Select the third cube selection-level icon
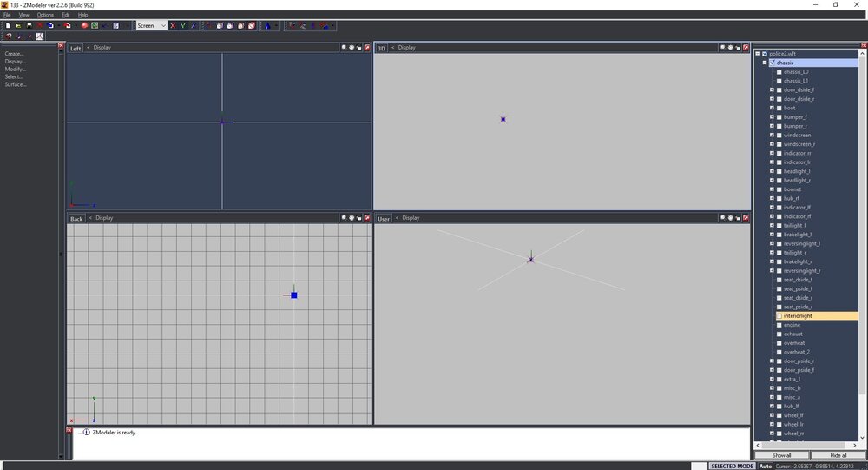 (x=240, y=25)
